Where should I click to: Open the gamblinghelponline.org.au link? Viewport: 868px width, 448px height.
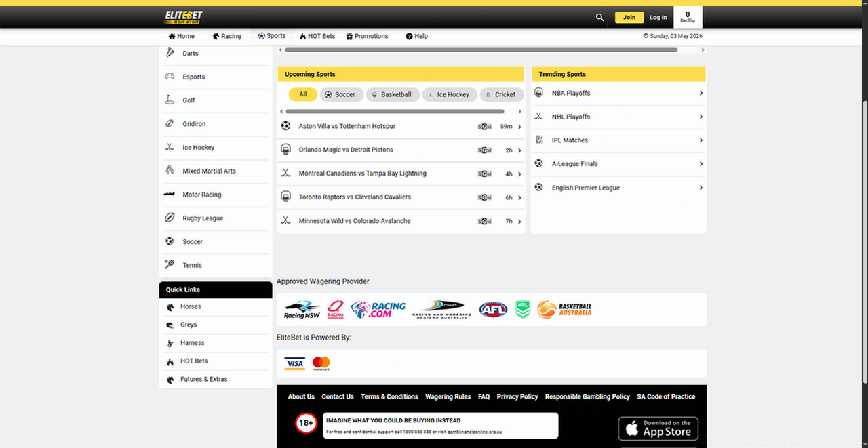pos(475,432)
